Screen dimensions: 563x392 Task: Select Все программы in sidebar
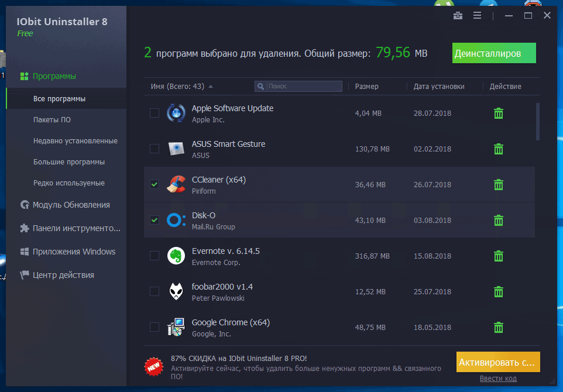pyautogui.click(x=66, y=99)
